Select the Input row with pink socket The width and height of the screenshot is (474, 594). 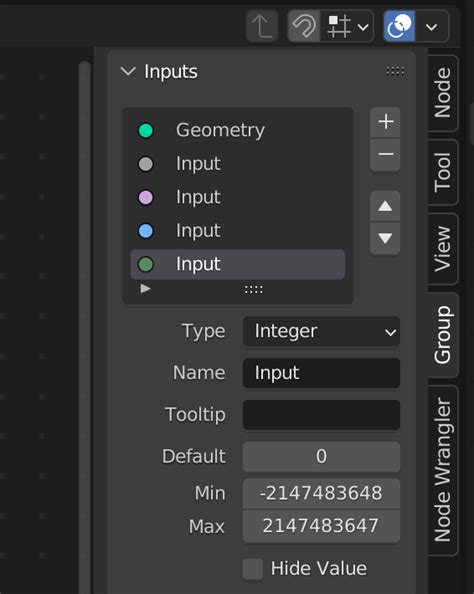pos(238,197)
